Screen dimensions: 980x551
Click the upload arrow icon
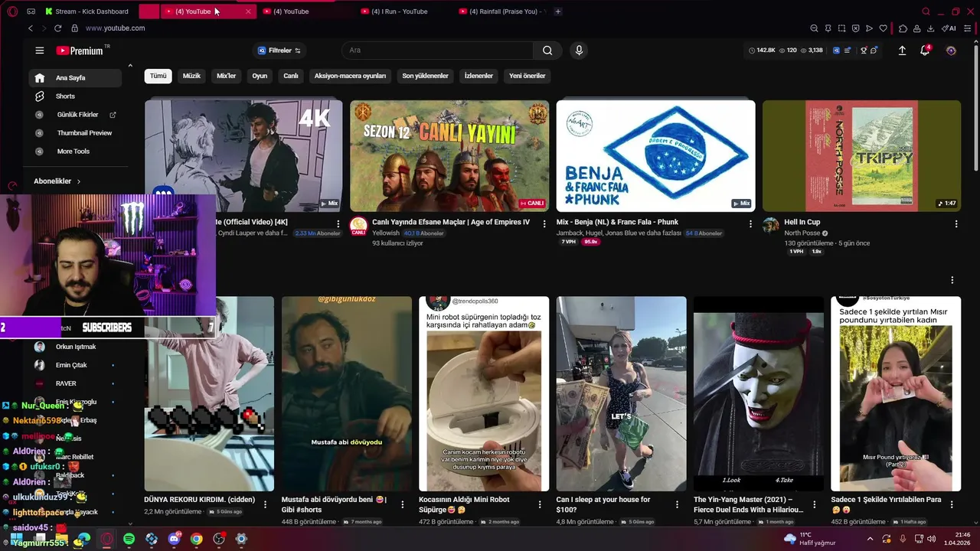click(x=902, y=51)
